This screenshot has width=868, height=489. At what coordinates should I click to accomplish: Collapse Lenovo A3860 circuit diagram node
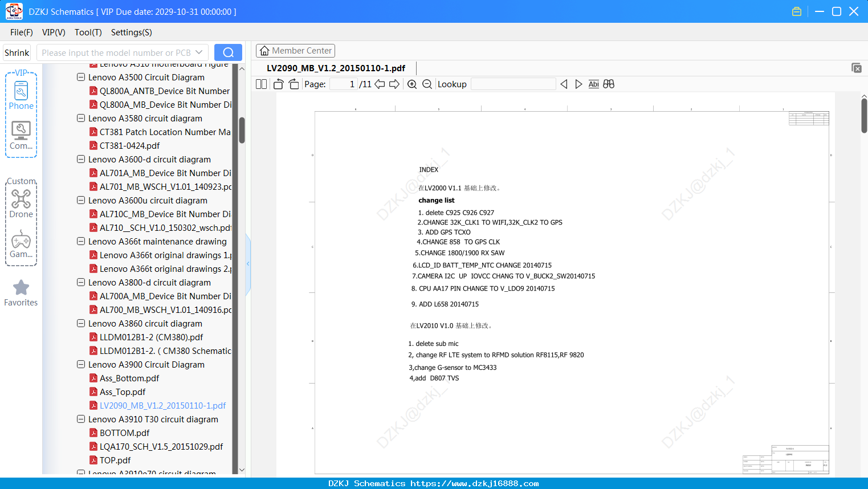coord(81,323)
